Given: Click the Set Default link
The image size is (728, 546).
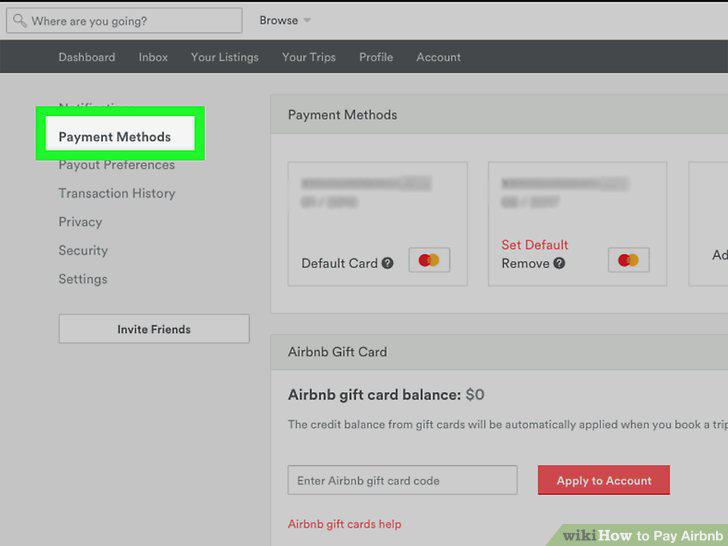Looking at the screenshot, I should [535, 245].
